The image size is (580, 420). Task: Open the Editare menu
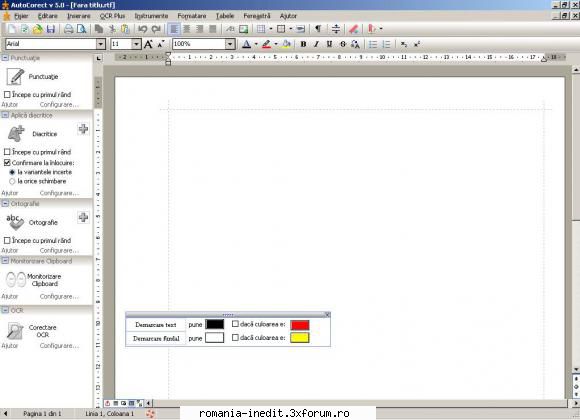click(x=48, y=16)
